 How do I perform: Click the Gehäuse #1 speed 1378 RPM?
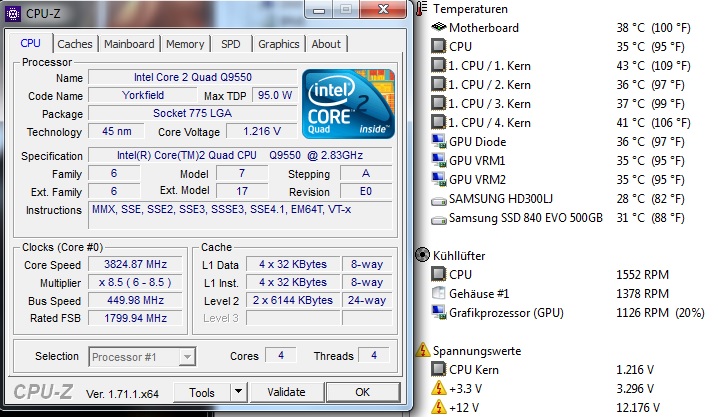pos(642,293)
